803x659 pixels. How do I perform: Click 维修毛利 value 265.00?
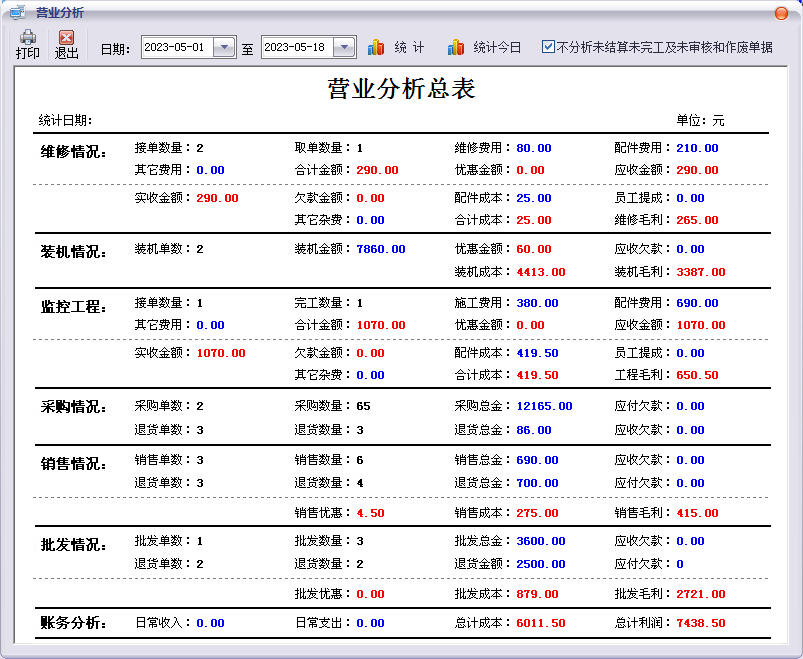click(697, 220)
